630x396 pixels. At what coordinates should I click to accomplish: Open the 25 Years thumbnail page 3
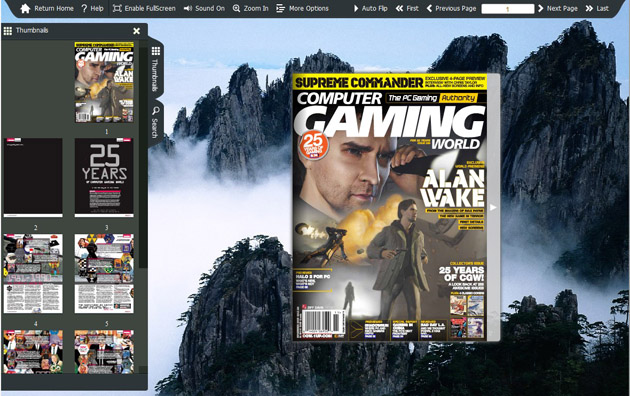click(x=104, y=178)
